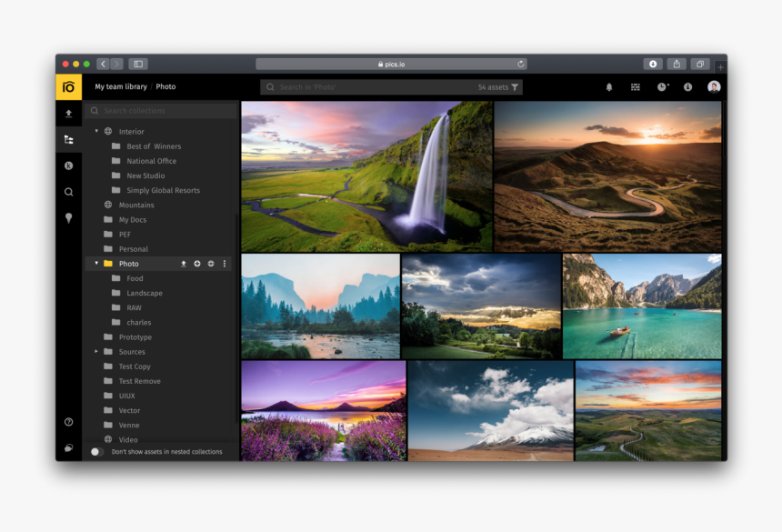Viewport: 782px width, 532px height.
Task: Open the sort order clock dropdown
Action: click(662, 87)
